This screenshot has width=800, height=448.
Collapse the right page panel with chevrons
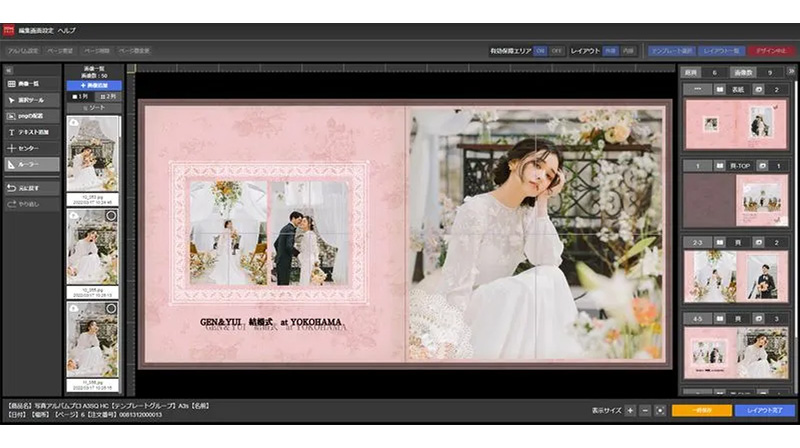791,72
